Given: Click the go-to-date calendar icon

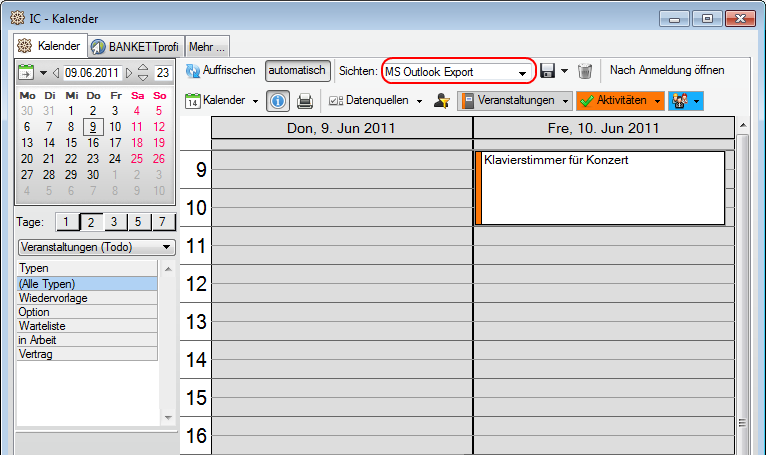Looking at the screenshot, I should click(x=26, y=72).
